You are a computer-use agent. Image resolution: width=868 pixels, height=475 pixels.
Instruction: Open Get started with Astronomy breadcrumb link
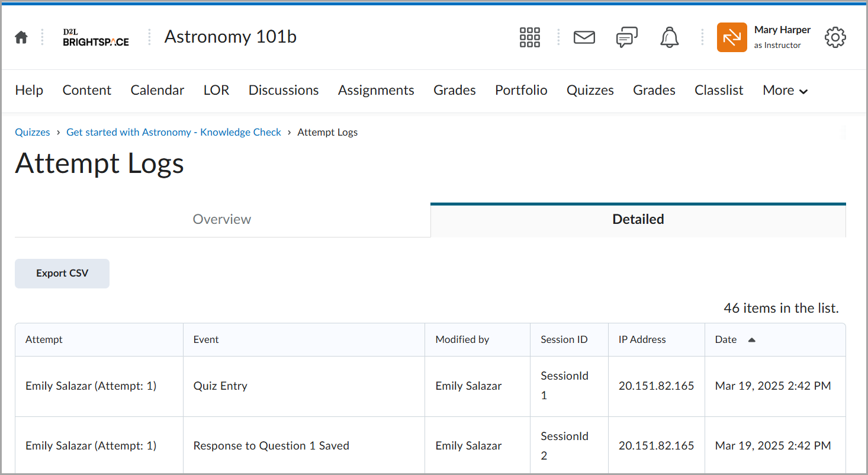(x=173, y=132)
